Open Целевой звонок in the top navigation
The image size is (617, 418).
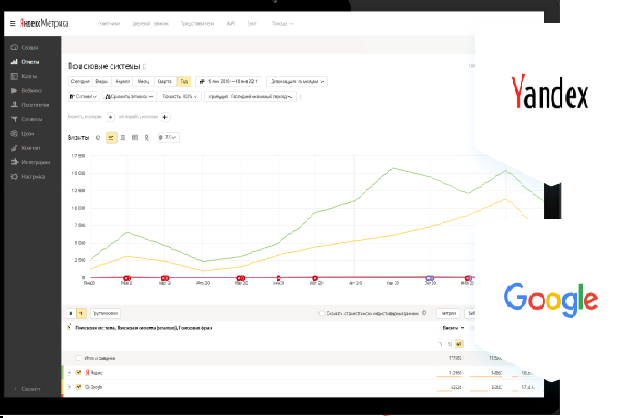pyautogui.click(x=150, y=24)
